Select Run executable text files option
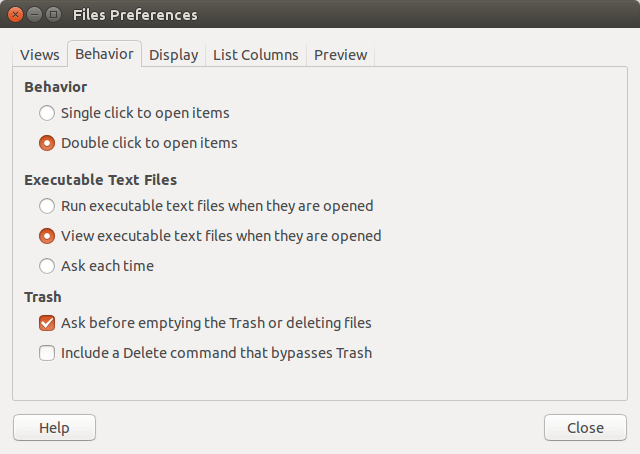Screen dimensions: 640x454 [x=47, y=206]
